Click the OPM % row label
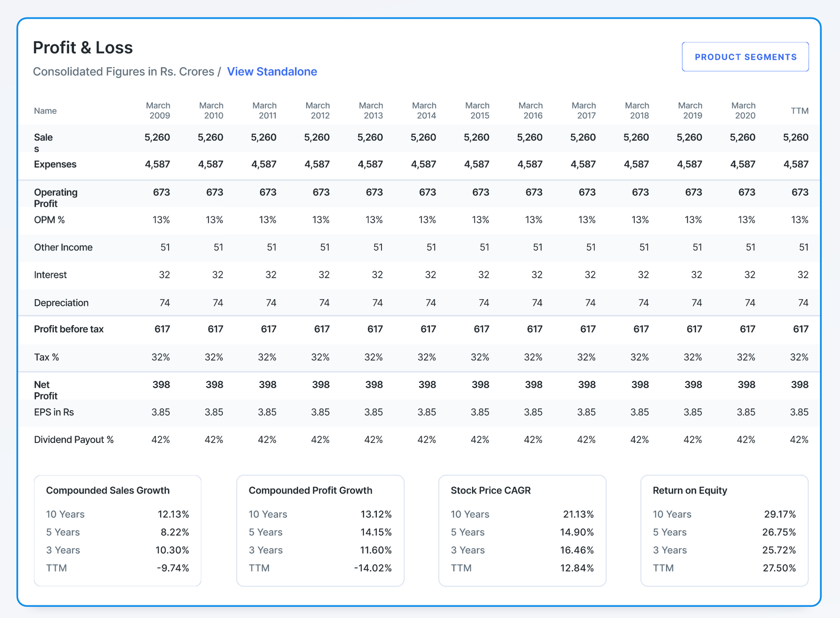The image size is (840, 618). pos(49,220)
